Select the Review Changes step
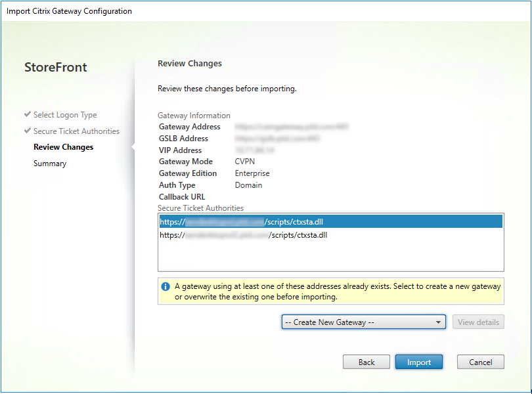 (x=63, y=147)
